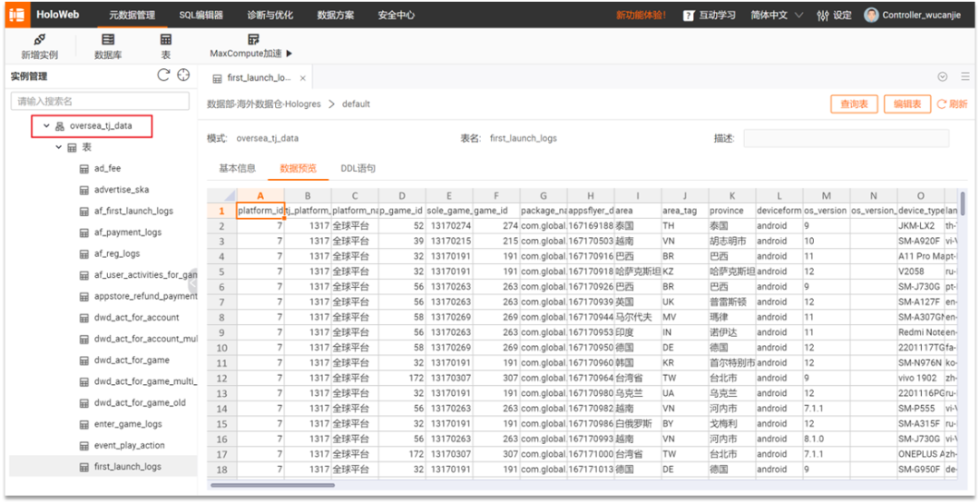Screen dimensions: 980x504
Task: Click the locate target icon in 实例管理
Action: (x=183, y=75)
